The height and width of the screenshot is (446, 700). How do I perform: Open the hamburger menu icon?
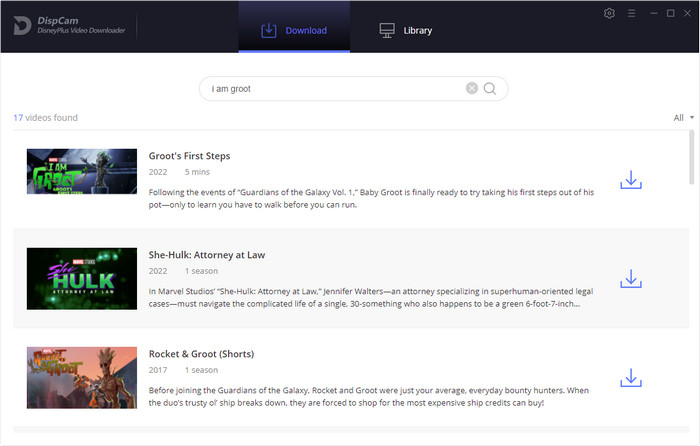point(631,13)
